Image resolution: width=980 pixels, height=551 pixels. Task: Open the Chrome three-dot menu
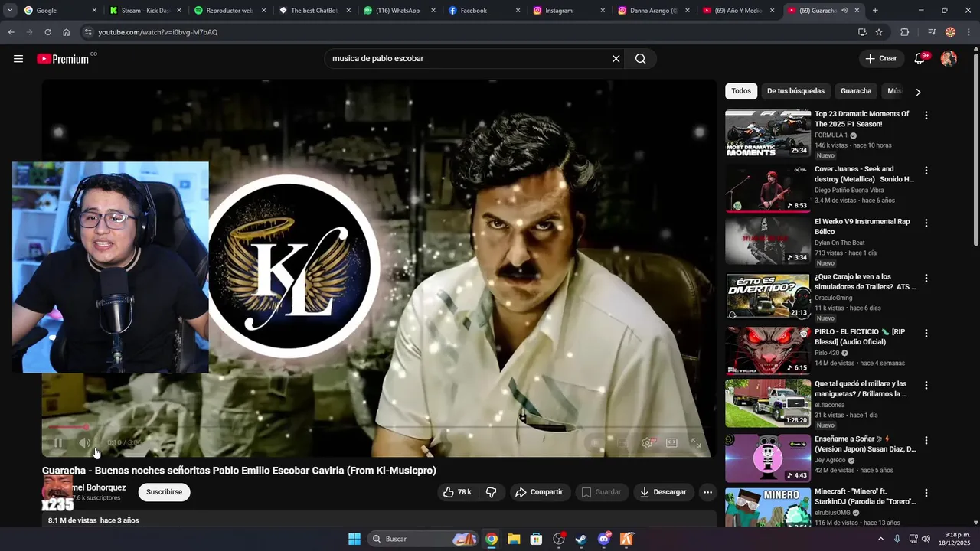969,32
